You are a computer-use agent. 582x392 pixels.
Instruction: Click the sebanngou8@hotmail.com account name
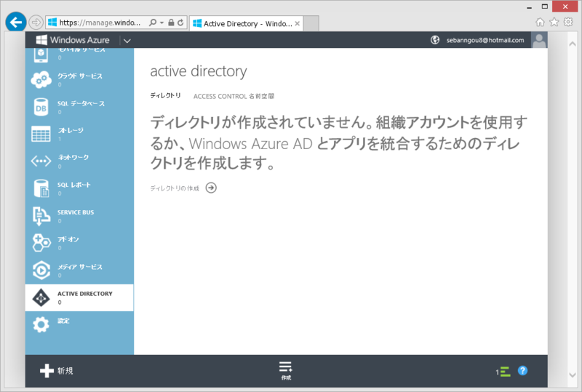[485, 40]
